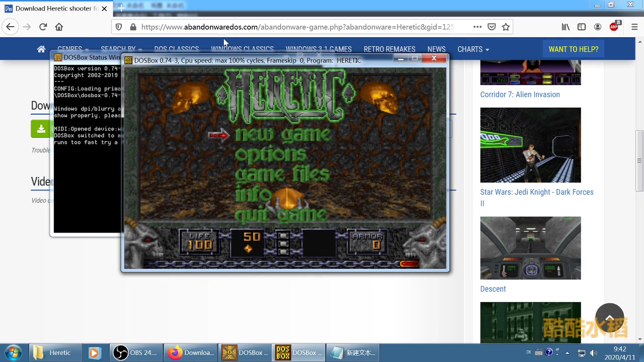Open Firefox home page button

coord(59,27)
